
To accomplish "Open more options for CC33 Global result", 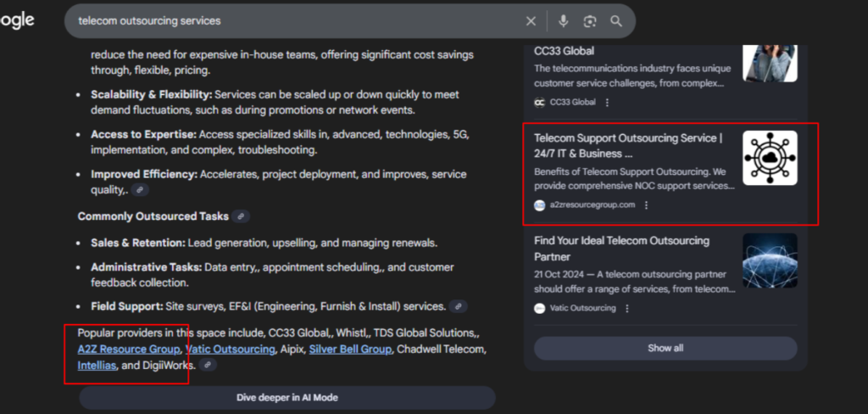I will click(607, 103).
